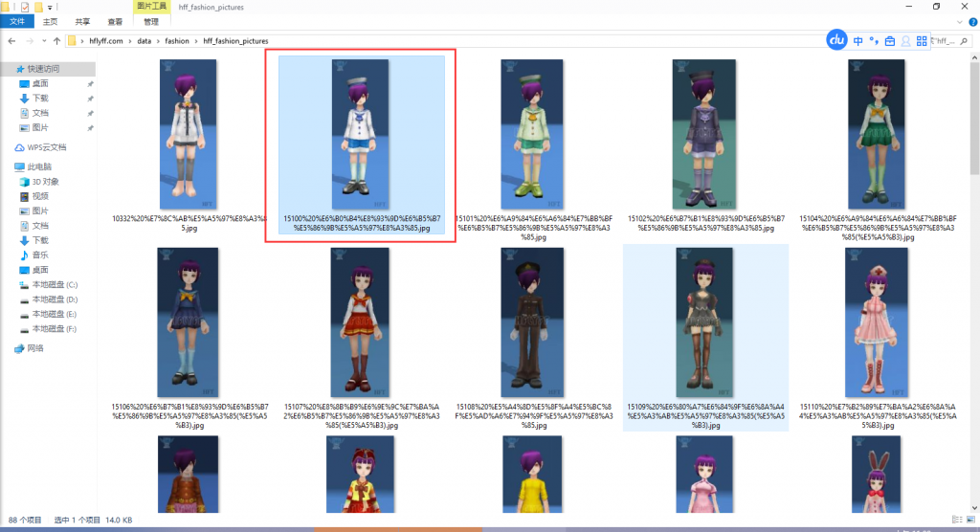
Task: Select the 图片工具 contextual tab
Action: pos(151,7)
